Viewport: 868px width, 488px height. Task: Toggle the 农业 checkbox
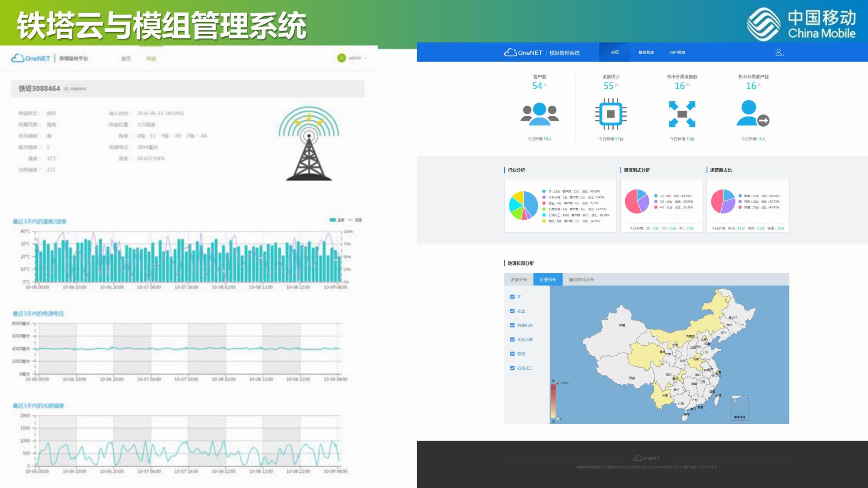pyautogui.click(x=513, y=311)
